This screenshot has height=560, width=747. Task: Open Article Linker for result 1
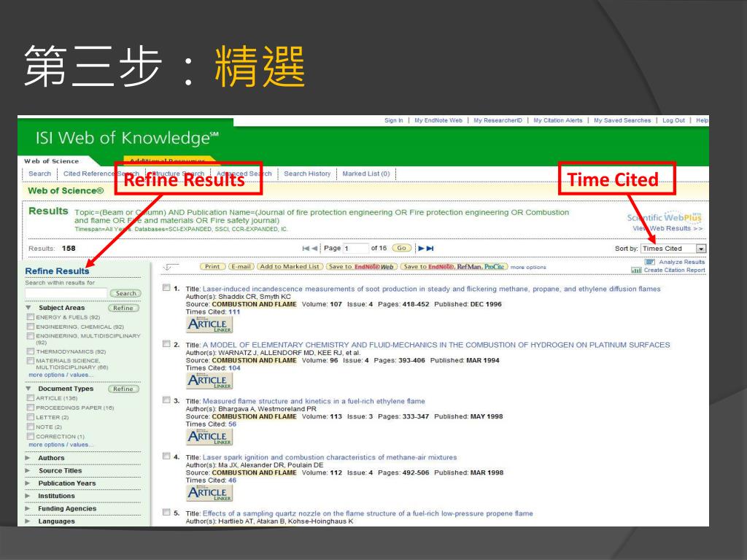point(209,324)
